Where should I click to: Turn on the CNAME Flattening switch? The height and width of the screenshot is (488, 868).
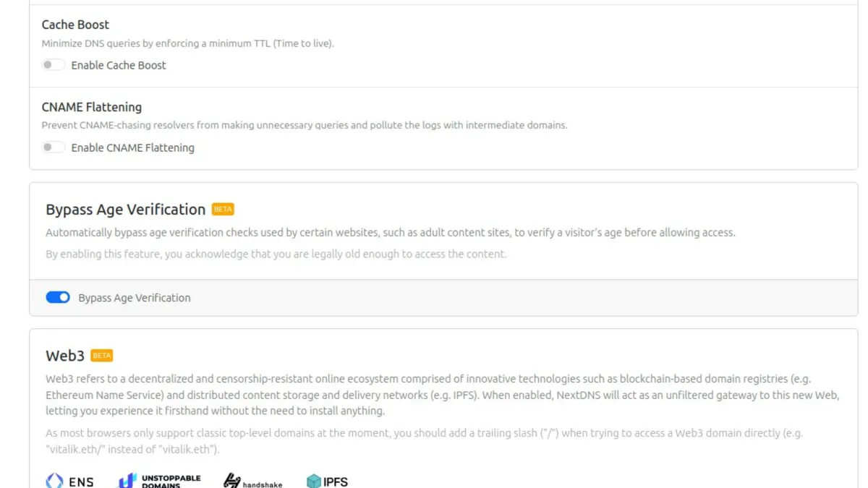click(x=53, y=147)
